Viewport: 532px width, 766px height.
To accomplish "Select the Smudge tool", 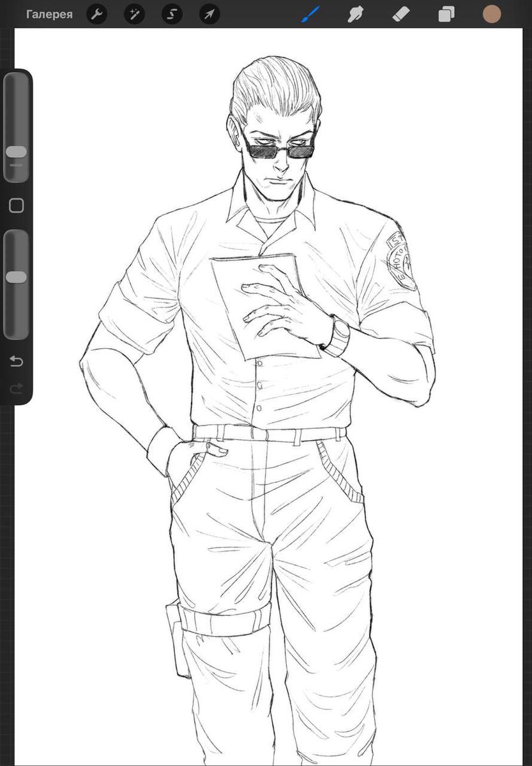I will coord(356,14).
